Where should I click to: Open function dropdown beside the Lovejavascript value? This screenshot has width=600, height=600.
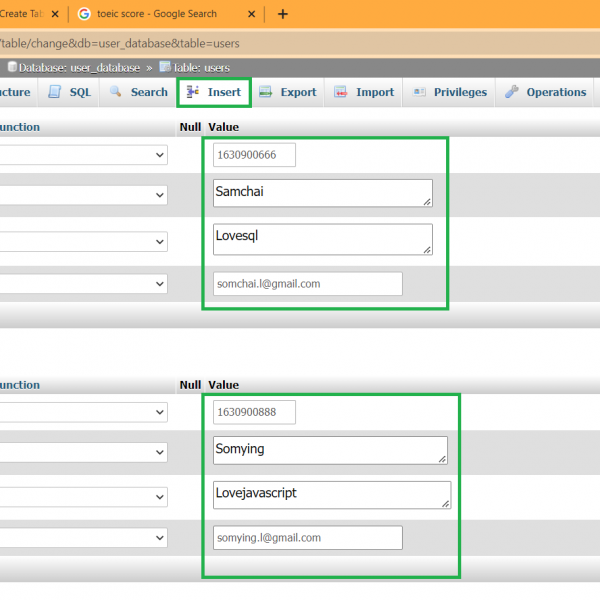pyautogui.click(x=160, y=498)
